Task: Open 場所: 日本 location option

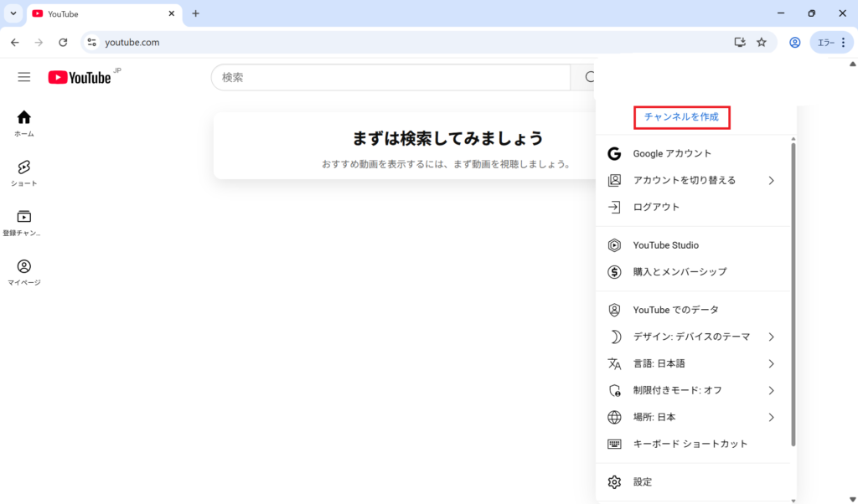Action: pyautogui.click(x=693, y=417)
